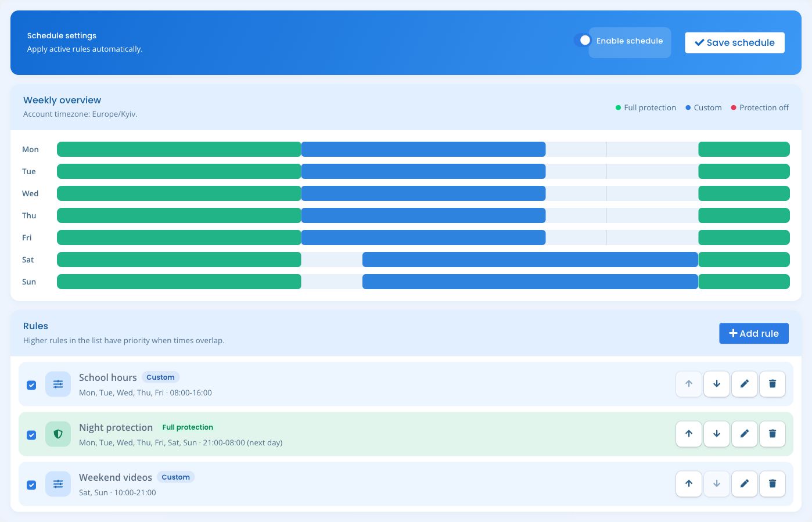Click the Add rule button
This screenshot has width=812, height=522.
pos(754,333)
